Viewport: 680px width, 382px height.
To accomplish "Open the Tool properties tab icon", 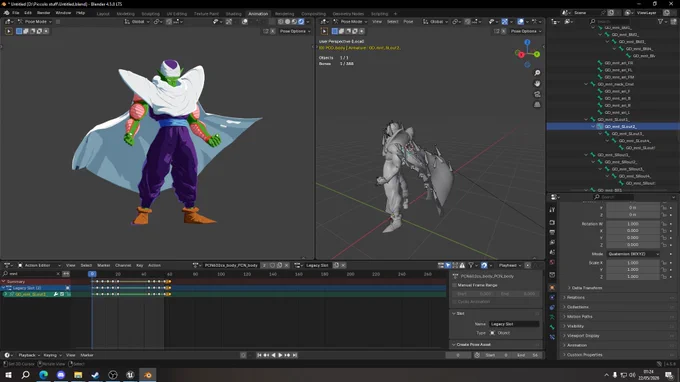I will pyautogui.click(x=552, y=209).
